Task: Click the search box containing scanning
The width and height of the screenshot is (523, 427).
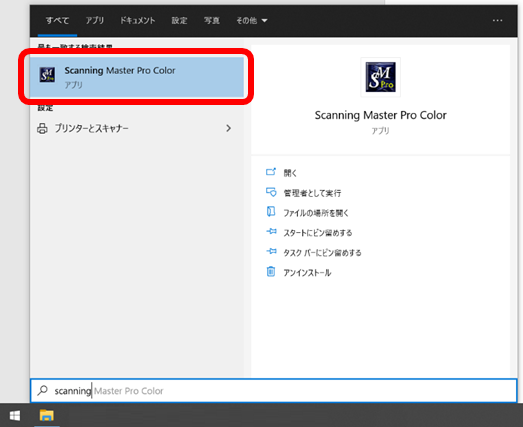Action: [x=274, y=390]
